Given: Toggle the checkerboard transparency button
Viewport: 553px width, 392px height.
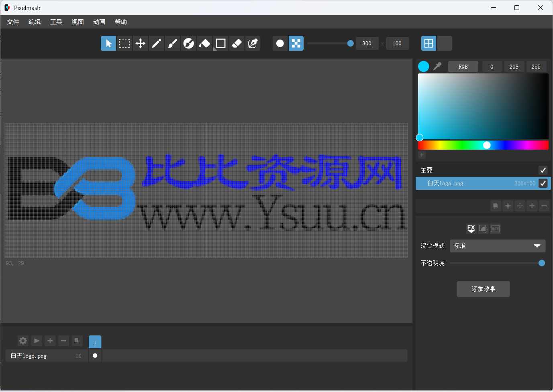Looking at the screenshot, I should pos(296,43).
